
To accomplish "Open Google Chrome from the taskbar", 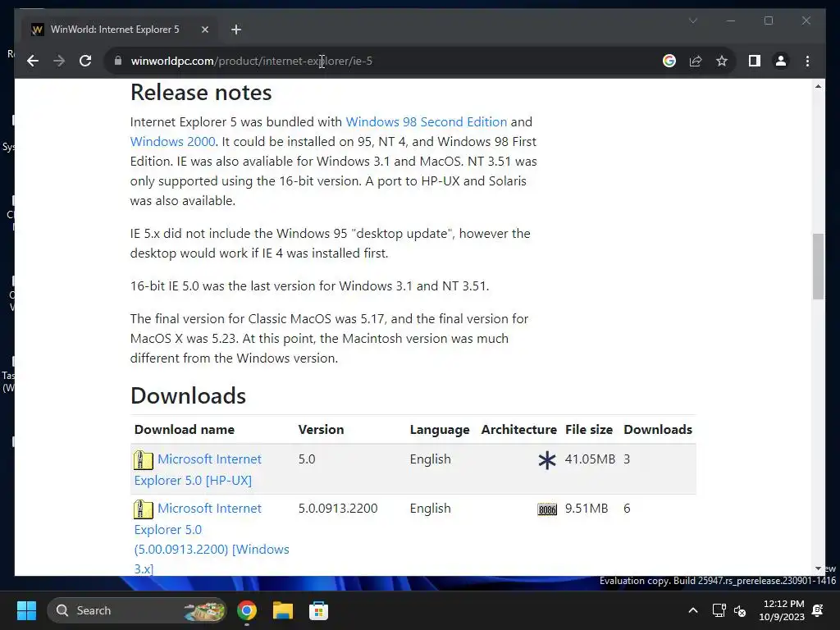I will [x=247, y=610].
